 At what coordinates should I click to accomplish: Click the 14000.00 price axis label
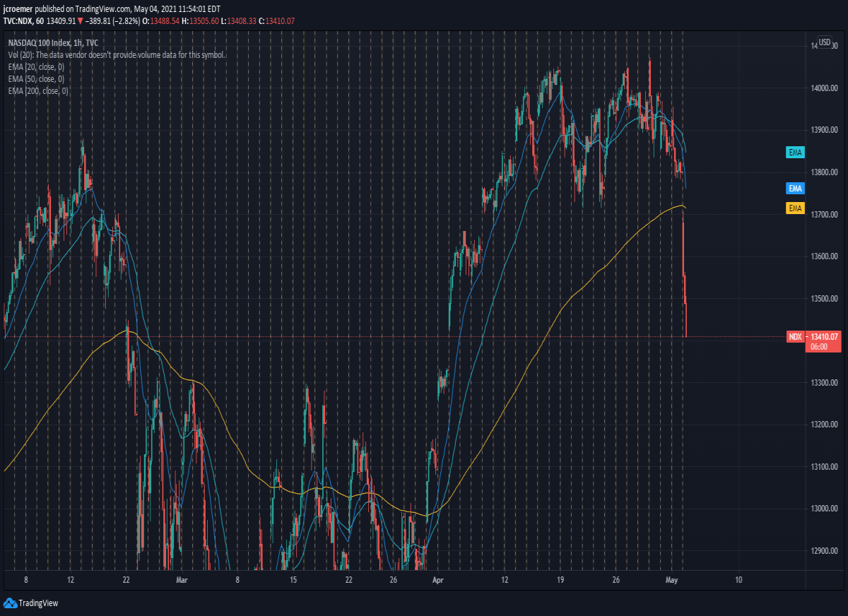click(825, 88)
